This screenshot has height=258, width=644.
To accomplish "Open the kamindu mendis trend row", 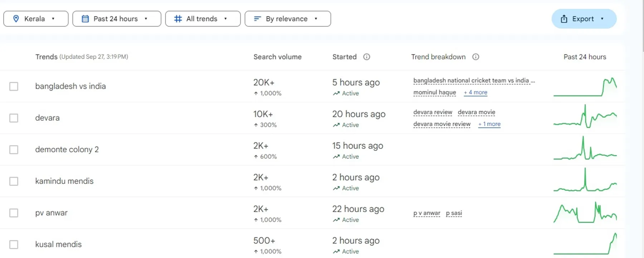I will pos(64,181).
